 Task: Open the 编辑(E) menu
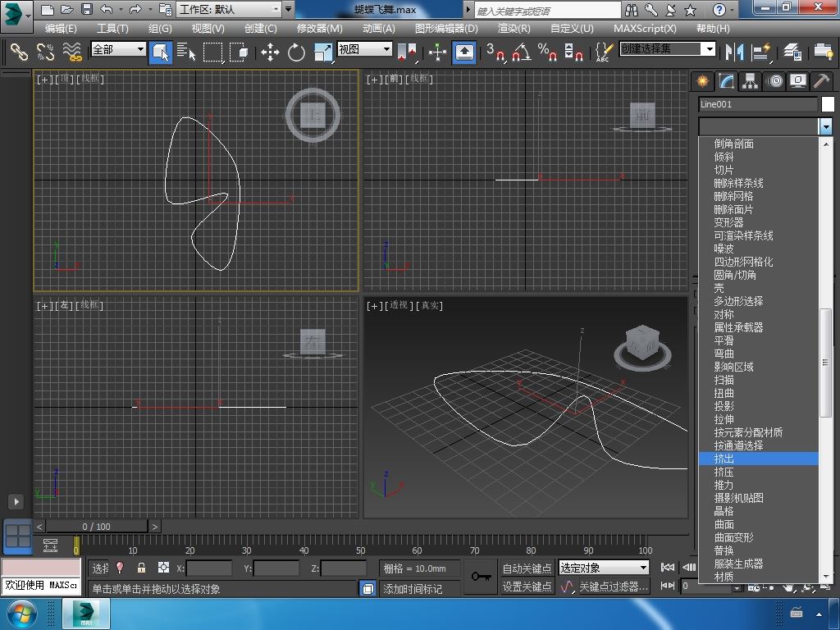click(x=61, y=29)
